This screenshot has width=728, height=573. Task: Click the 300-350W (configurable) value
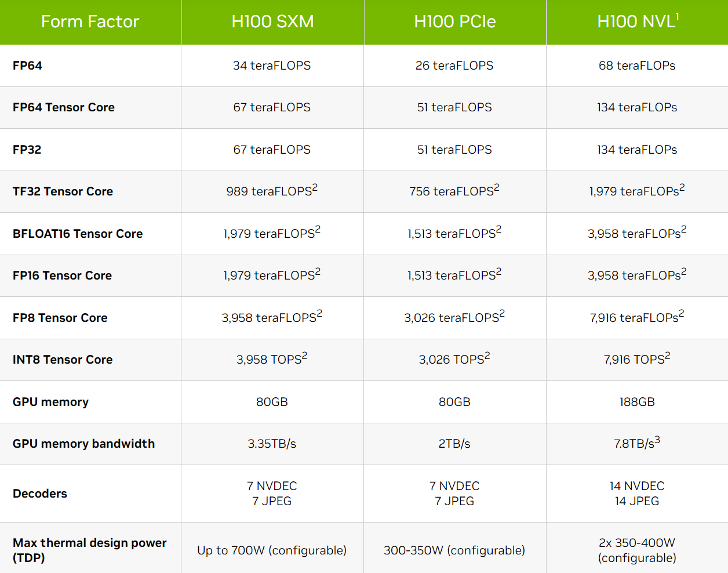(x=454, y=550)
